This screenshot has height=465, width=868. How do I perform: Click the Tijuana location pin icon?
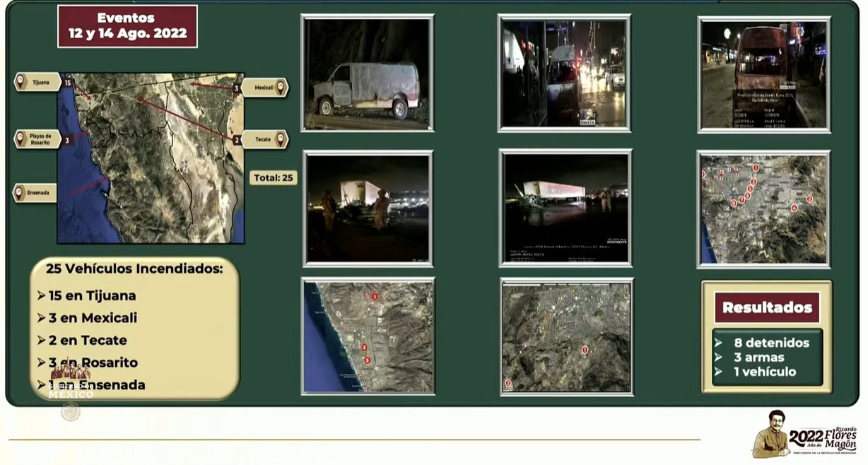point(20,82)
